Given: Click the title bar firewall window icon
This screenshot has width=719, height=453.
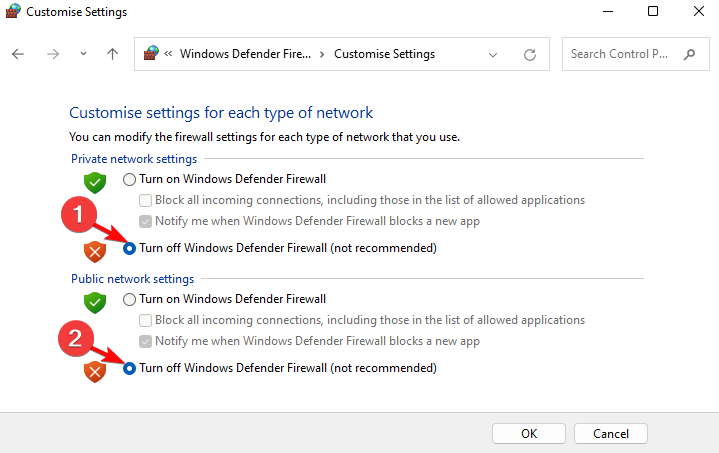Looking at the screenshot, I should point(13,11).
